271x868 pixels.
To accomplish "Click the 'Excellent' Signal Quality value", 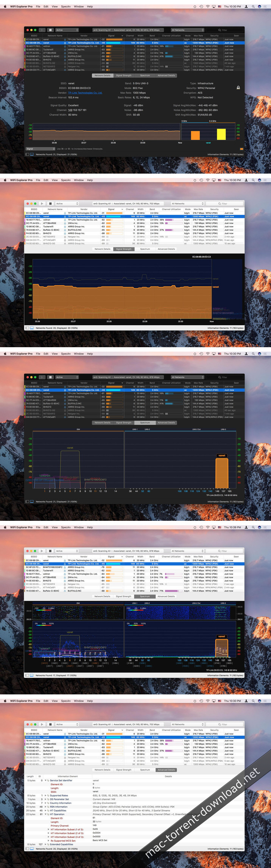I will (x=73, y=106).
